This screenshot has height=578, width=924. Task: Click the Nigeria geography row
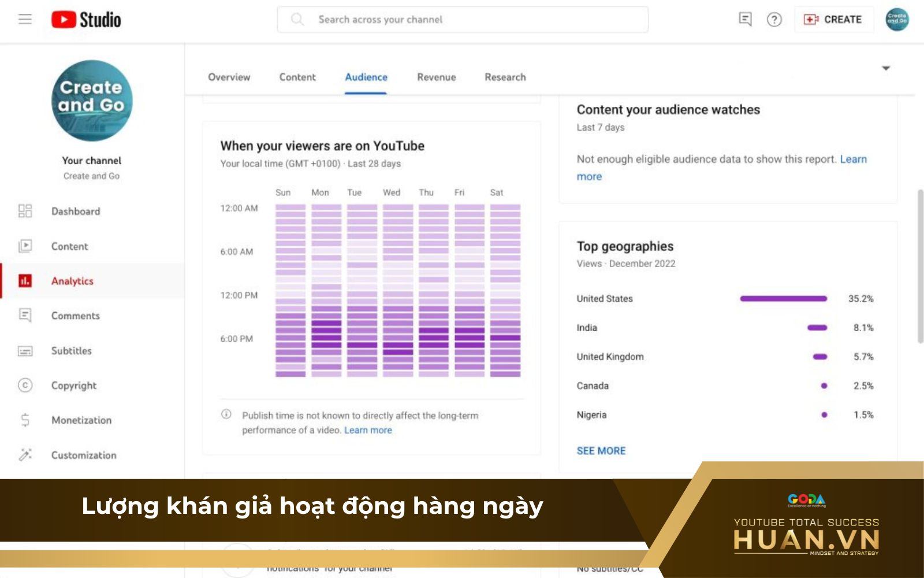click(x=725, y=414)
